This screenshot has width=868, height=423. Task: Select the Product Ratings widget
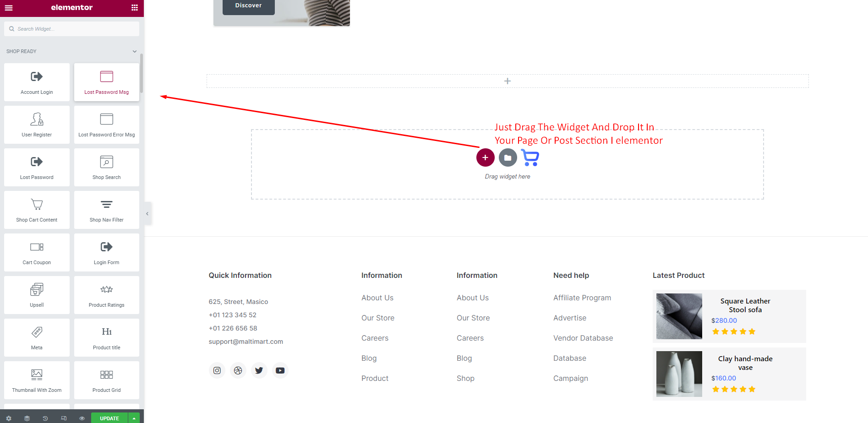point(106,295)
